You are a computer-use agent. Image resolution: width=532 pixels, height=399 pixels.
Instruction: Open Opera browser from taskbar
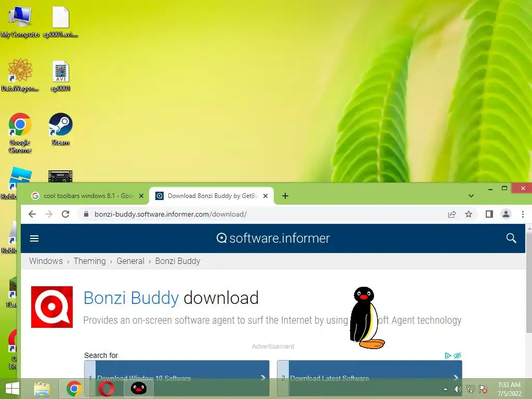click(107, 389)
